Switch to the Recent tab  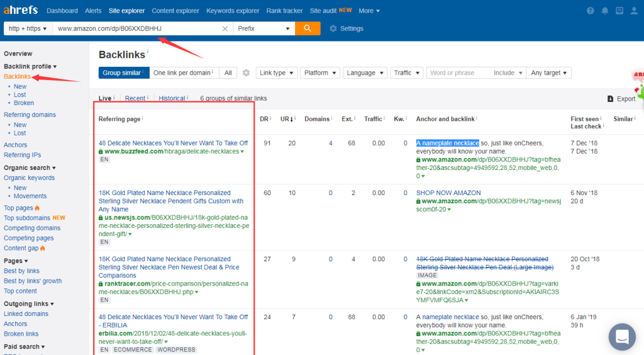(x=135, y=98)
